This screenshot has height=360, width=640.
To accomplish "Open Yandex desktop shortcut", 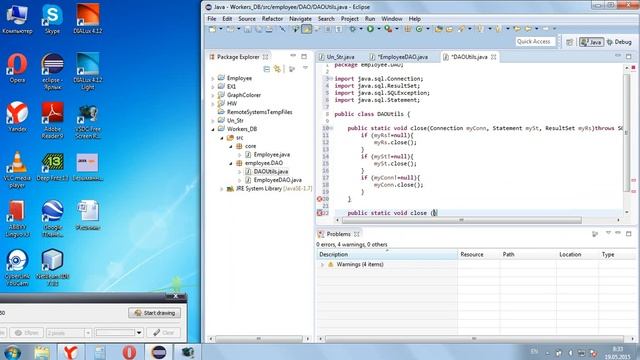I will 17,117.
